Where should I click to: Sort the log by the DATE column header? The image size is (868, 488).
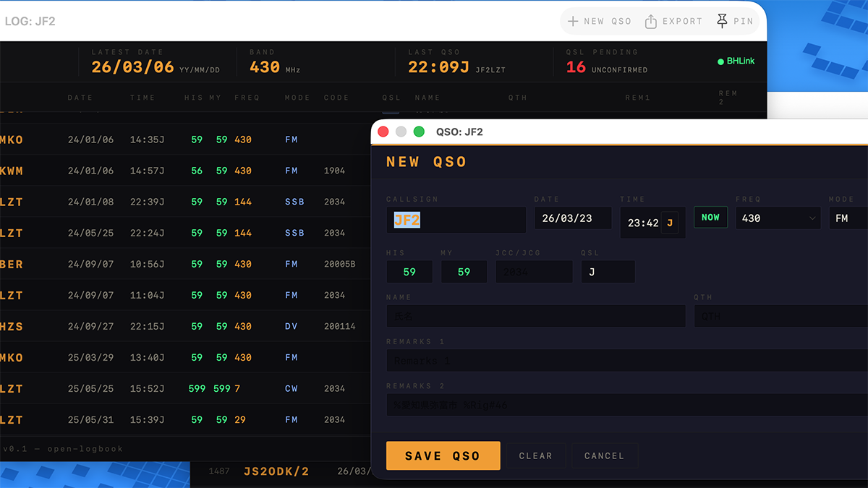tap(80, 98)
